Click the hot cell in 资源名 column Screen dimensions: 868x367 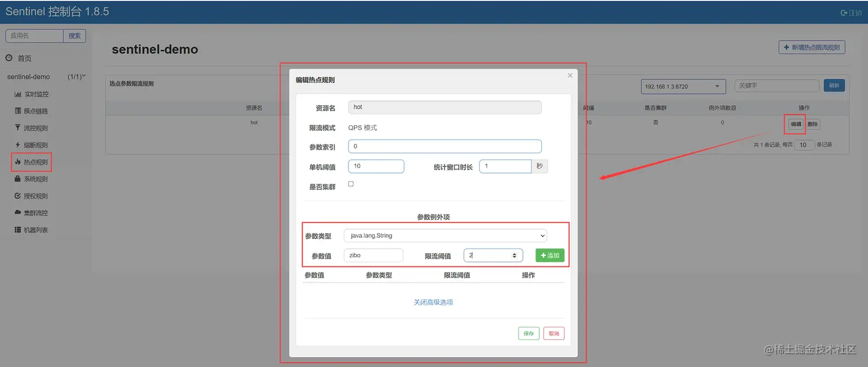254,122
